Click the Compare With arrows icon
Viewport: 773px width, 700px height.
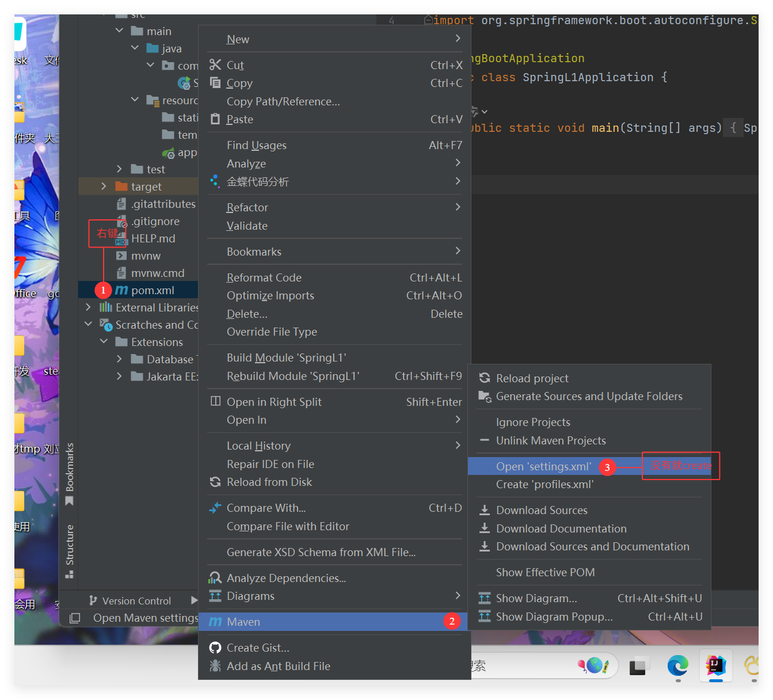(215, 508)
